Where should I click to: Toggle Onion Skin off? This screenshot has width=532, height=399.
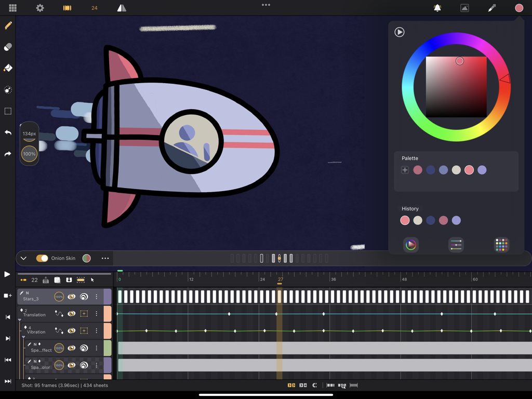click(x=42, y=258)
